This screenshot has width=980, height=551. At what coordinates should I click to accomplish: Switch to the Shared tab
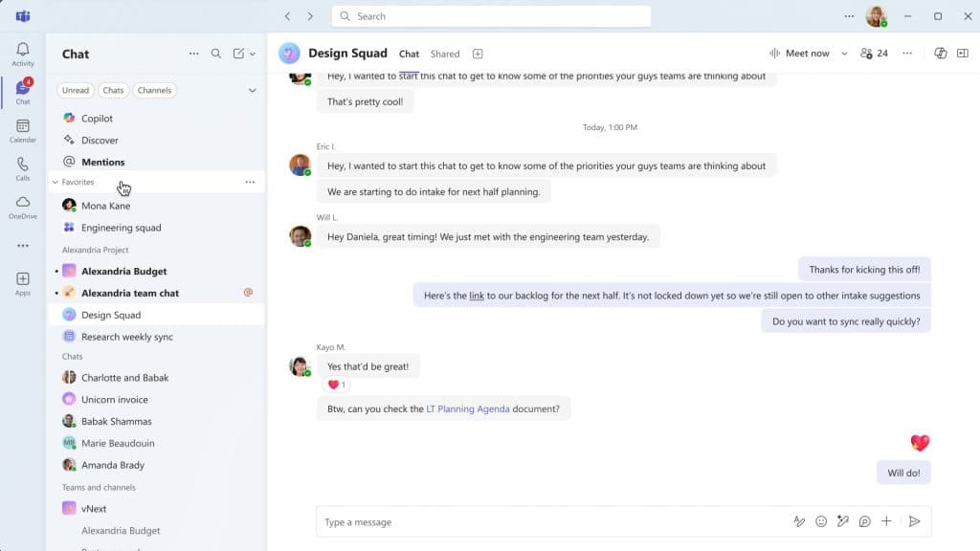(x=444, y=54)
